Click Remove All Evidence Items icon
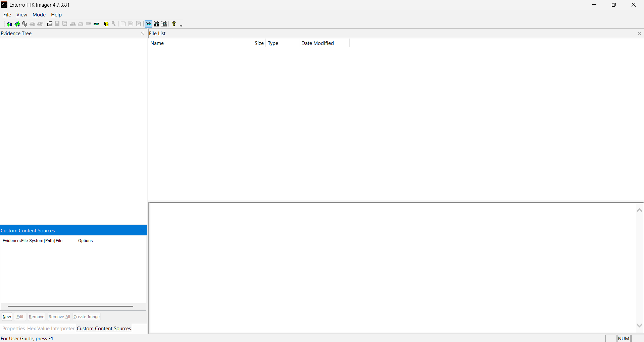Image resolution: width=644 pixels, height=342 pixels. (x=40, y=24)
